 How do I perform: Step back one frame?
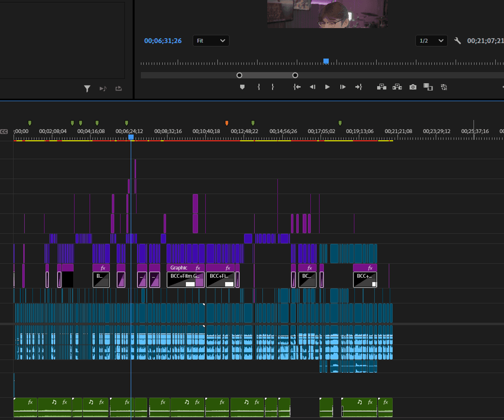coord(312,87)
